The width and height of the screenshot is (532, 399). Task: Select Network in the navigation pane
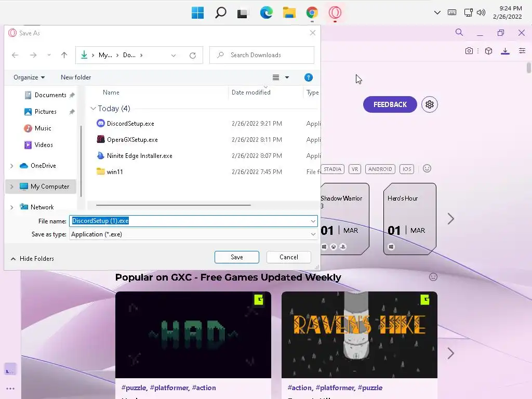tap(42, 207)
